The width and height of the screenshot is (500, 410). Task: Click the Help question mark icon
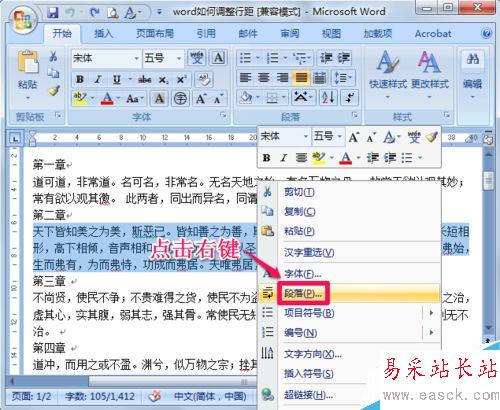click(x=486, y=33)
